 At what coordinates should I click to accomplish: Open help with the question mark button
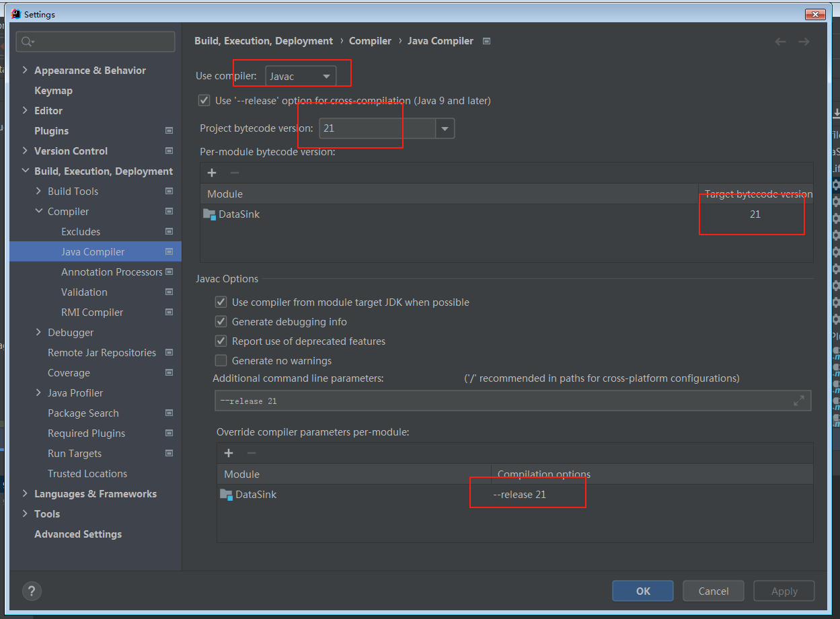pos(32,591)
